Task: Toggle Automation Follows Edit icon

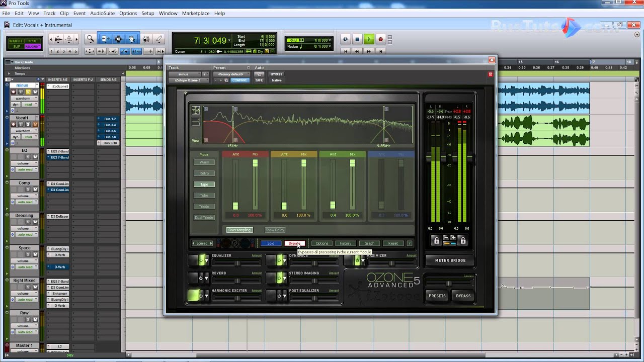Action: pos(125,51)
